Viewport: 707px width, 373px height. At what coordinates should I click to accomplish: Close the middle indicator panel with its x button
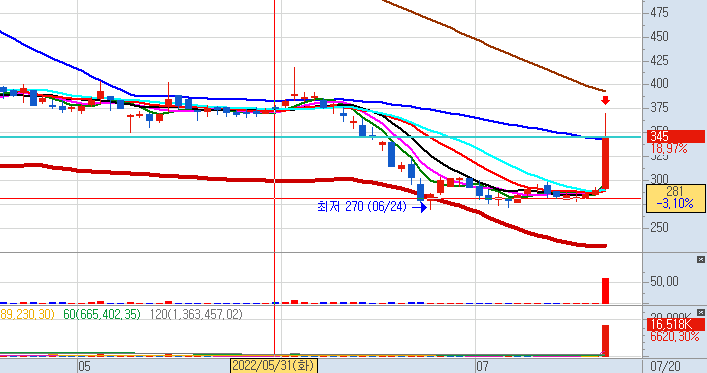pyautogui.click(x=701, y=259)
